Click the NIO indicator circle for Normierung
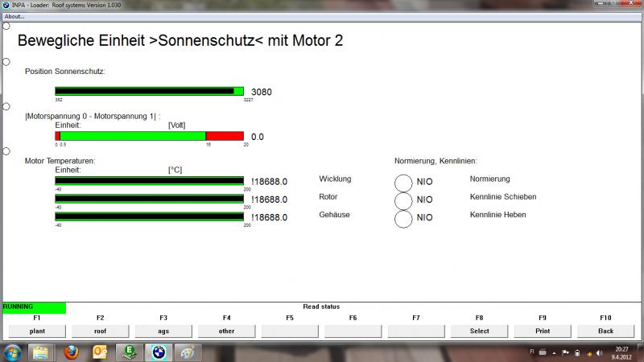Screen dimensions: 644x362 click(x=403, y=183)
